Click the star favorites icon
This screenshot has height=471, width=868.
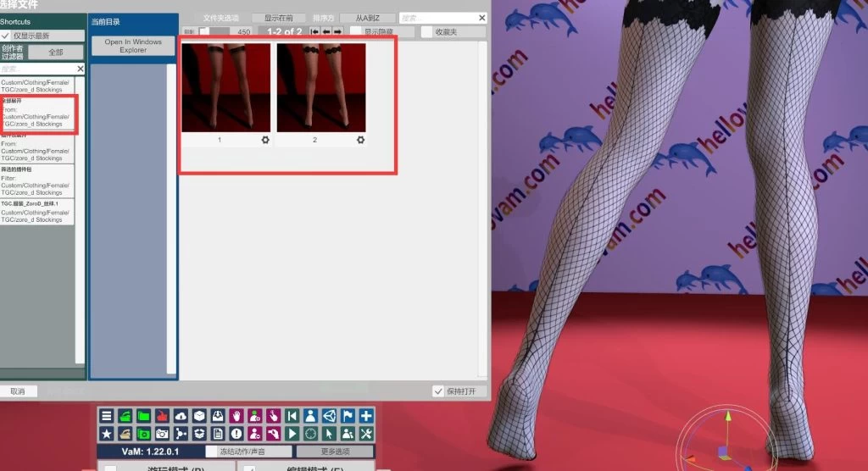click(x=107, y=433)
